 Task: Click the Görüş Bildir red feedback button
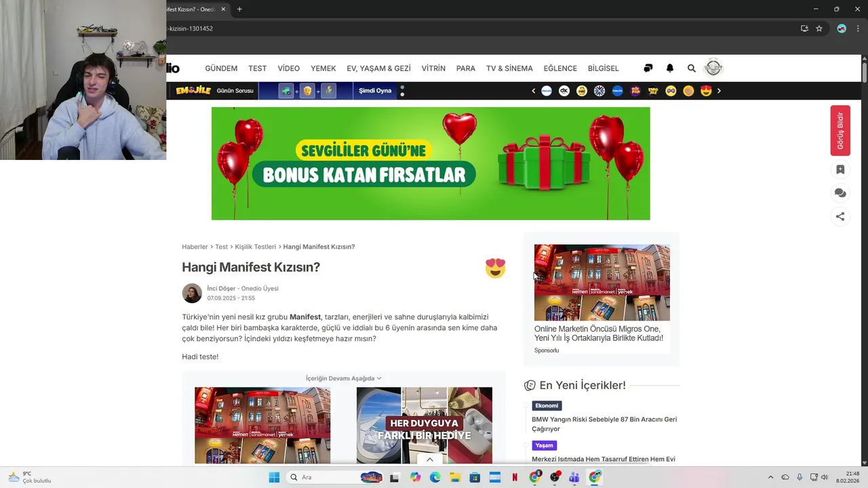tap(840, 131)
